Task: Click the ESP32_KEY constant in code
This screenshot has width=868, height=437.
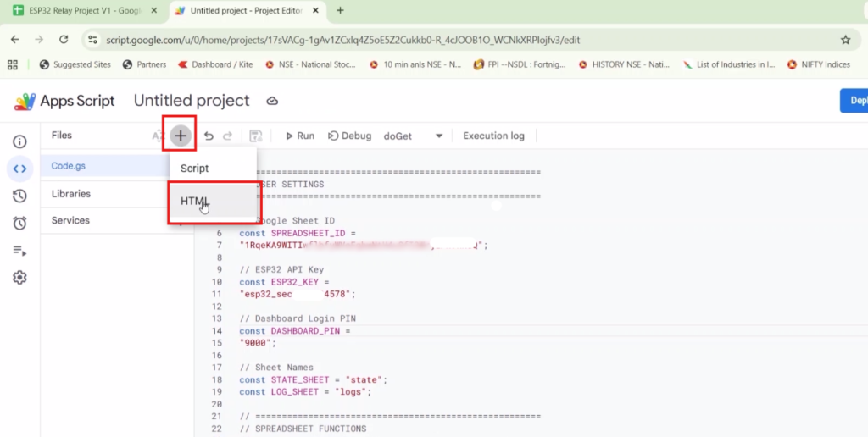Action: tap(294, 282)
